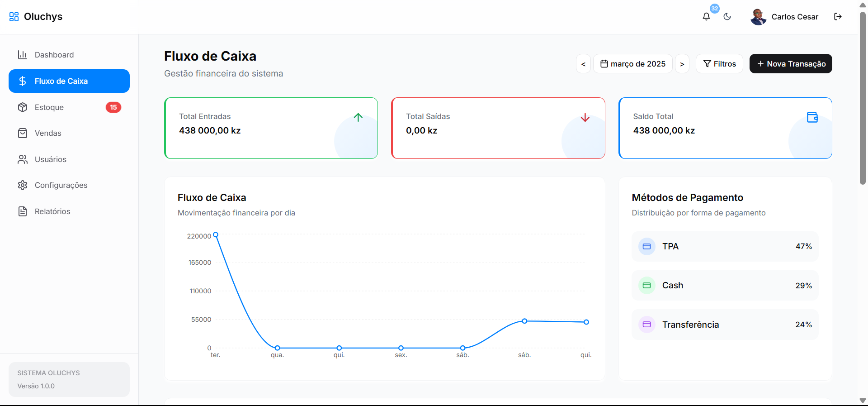
Task: Navigate to Estoque in sidebar
Action: [x=49, y=107]
